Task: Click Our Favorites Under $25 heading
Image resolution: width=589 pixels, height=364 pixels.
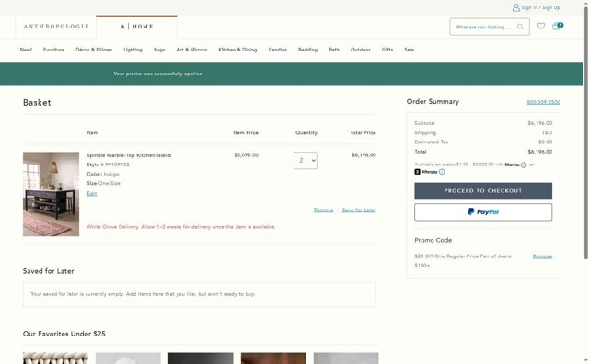Action: pyautogui.click(x=64, y=334)
